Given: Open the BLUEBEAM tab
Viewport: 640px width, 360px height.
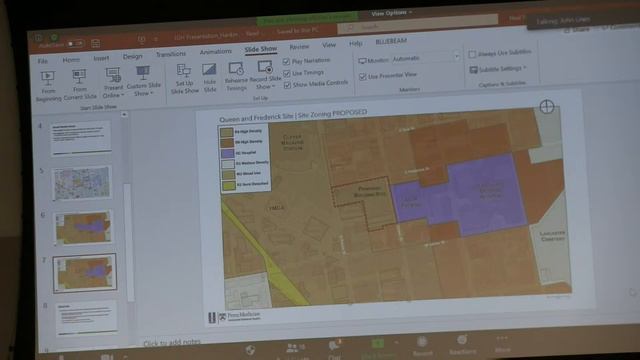Looking at the screenshot, I should tap(391, 41).
